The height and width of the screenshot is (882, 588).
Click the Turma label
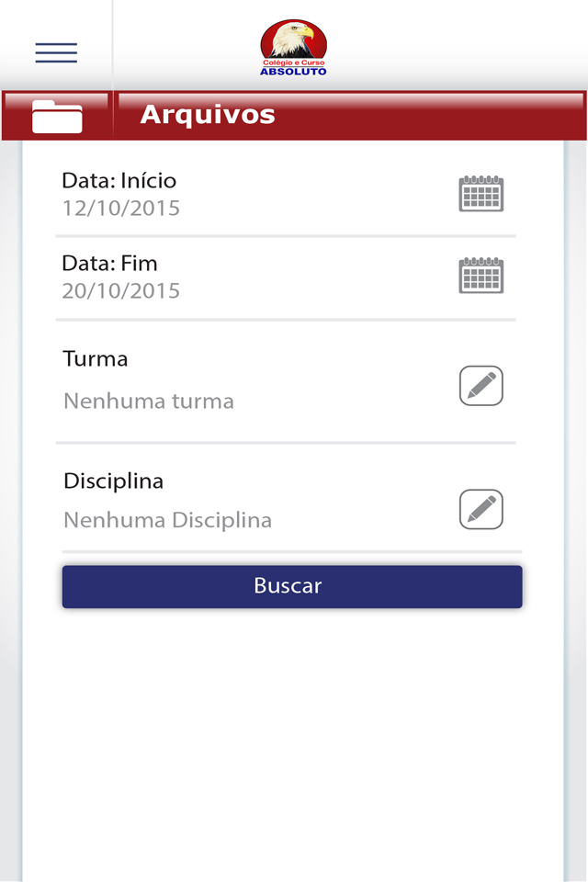pyautogui.click(x=96, y=359)
